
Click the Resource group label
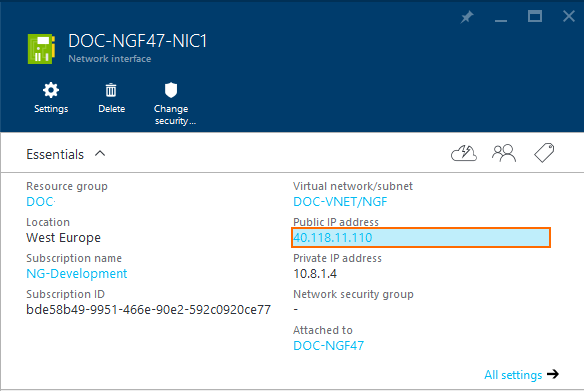[67, 186]
